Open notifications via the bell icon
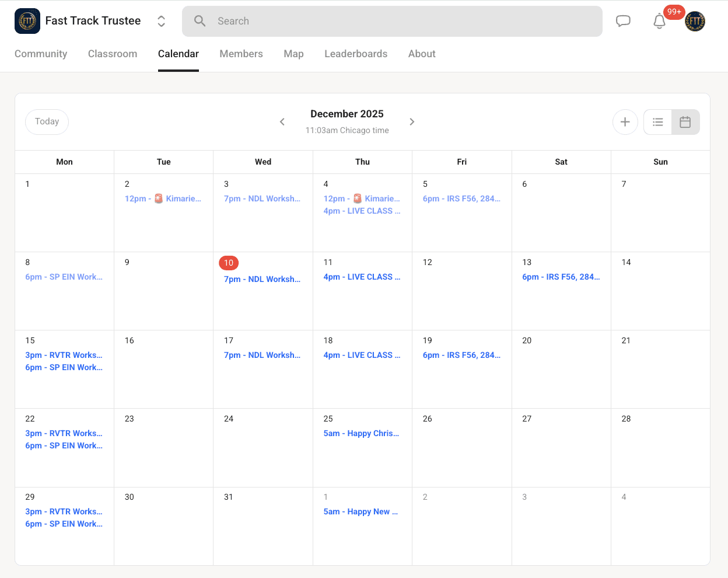728x578 pixels. (x=659, y=21)
